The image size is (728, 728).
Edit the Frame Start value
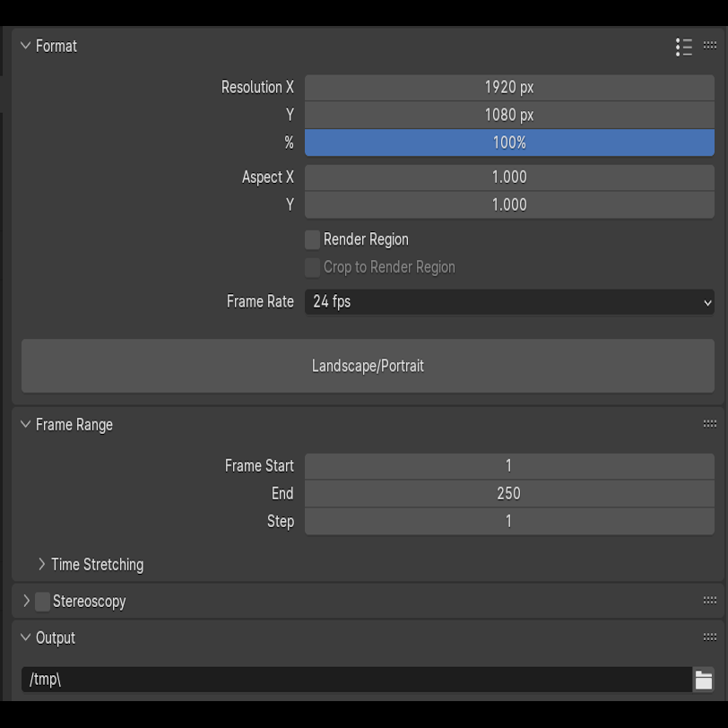point(509,465)
